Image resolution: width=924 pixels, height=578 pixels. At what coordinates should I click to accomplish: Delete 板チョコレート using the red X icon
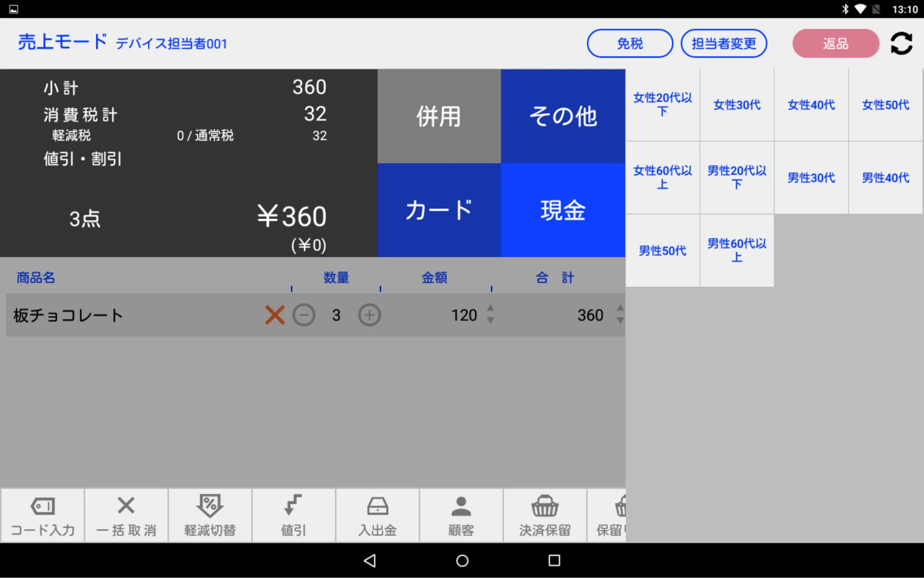274,315
